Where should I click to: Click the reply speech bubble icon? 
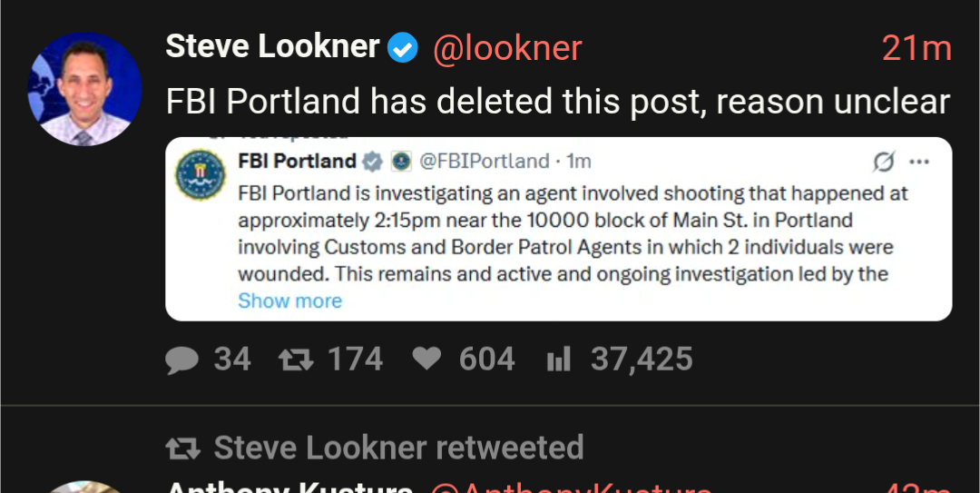[x=182, y=360]
